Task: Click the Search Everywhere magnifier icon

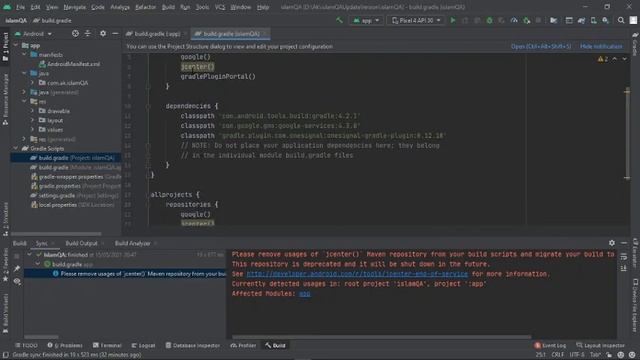Action: [x=621, y=20]
